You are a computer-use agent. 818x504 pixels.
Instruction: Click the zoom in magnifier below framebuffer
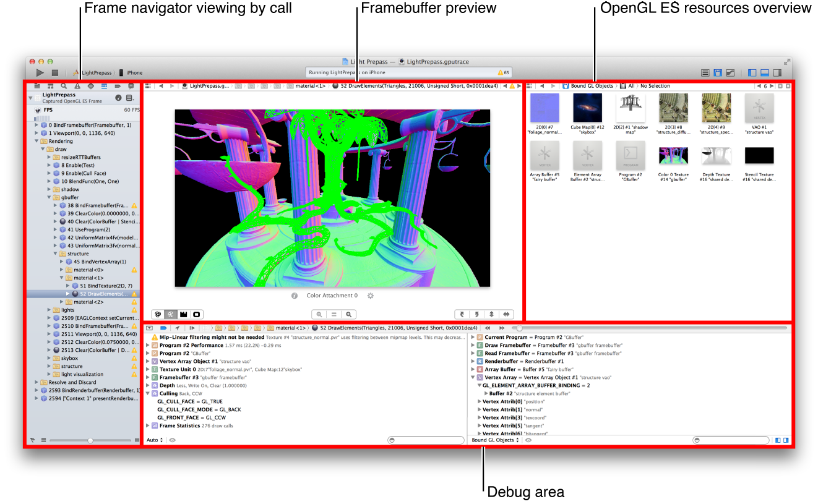(x=350, y=314)
